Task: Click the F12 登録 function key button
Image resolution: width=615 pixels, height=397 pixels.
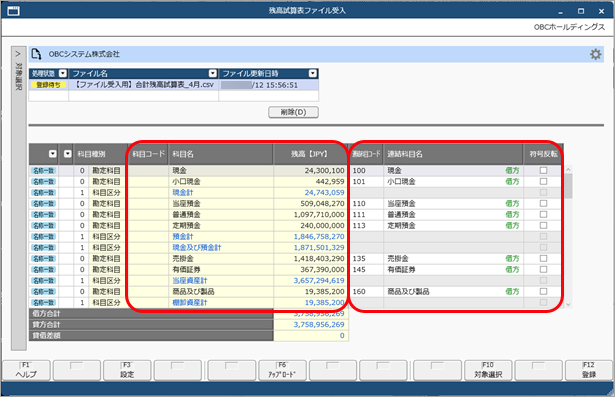Action: point(589,370)
